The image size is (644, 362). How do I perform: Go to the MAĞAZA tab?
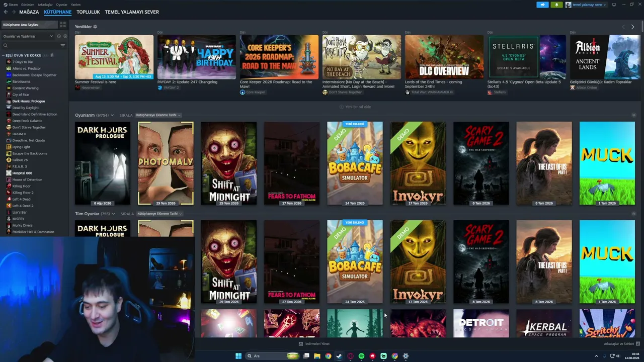pyautogui.click(x=29, y=12)
